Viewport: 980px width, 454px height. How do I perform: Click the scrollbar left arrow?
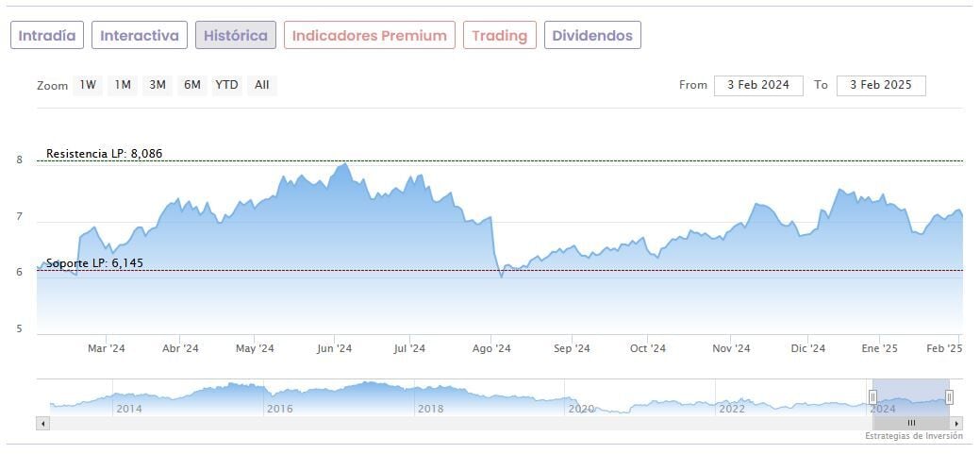42,424
